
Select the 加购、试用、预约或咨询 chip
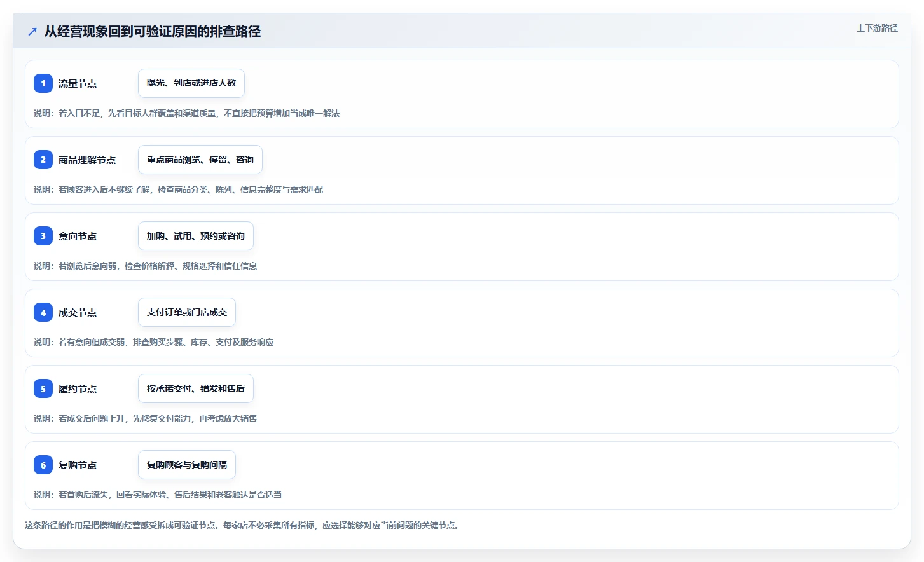click(196, 236)
